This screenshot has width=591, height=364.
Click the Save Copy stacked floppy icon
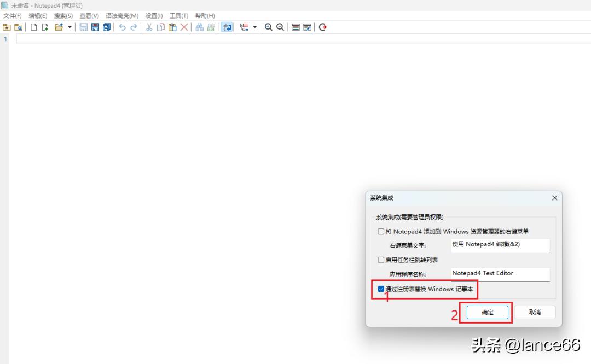(x=107, y=27)
